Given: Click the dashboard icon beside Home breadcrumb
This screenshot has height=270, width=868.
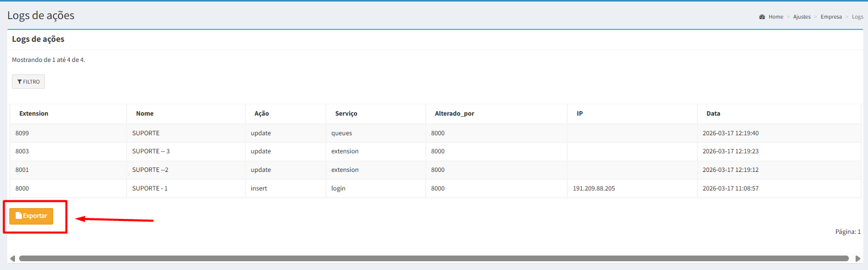Looking at the screenshot, I should tap(762, 17).
